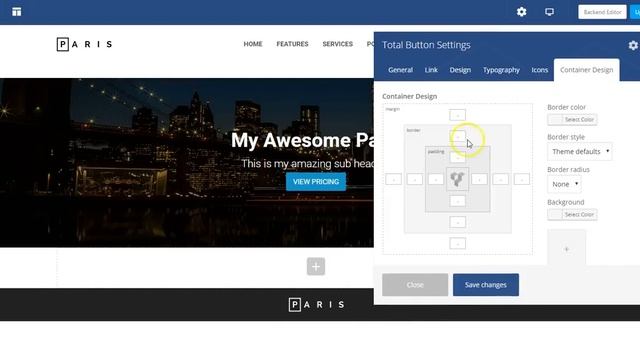Image resolution: width=640 pixels, height=360 pixels.
Task: Click FEATURES in site navigation
Action: 292,44
